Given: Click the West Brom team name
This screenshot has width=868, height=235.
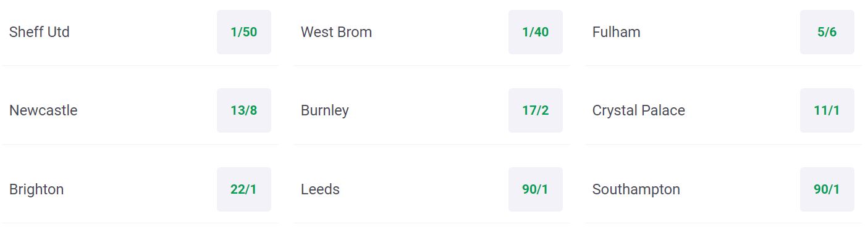Looking at the screenshot, I should pos(336,32).
